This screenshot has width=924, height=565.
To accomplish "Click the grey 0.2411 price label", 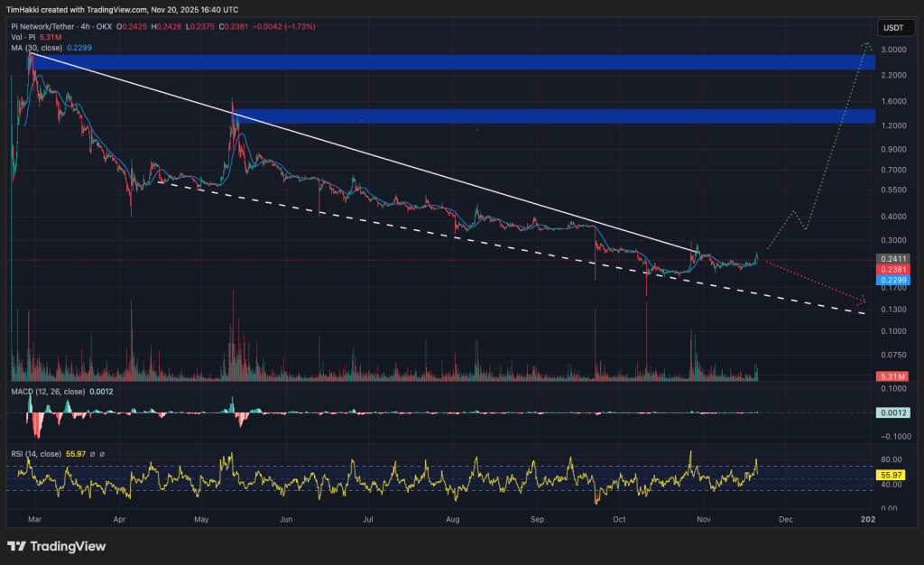I will 892,259.
